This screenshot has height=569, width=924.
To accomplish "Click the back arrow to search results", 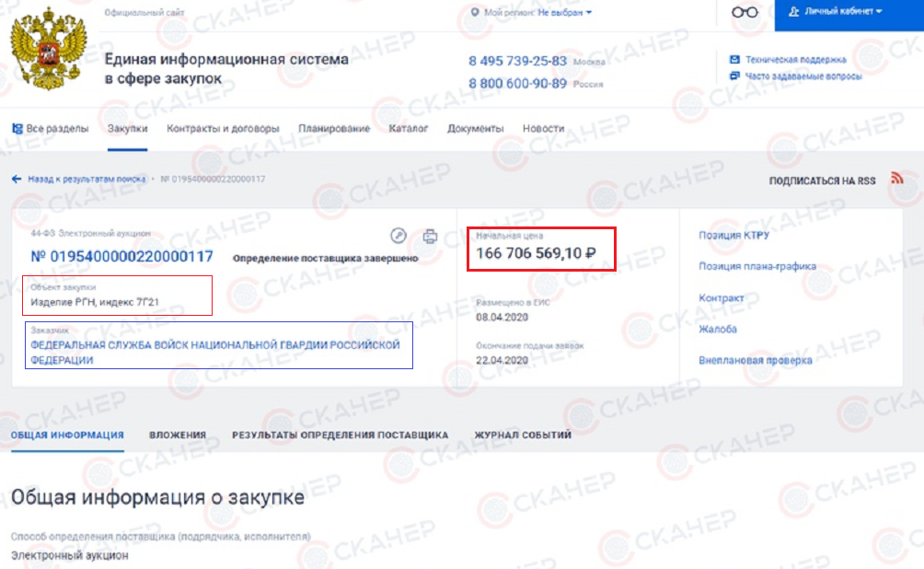I will coord(17,180).
